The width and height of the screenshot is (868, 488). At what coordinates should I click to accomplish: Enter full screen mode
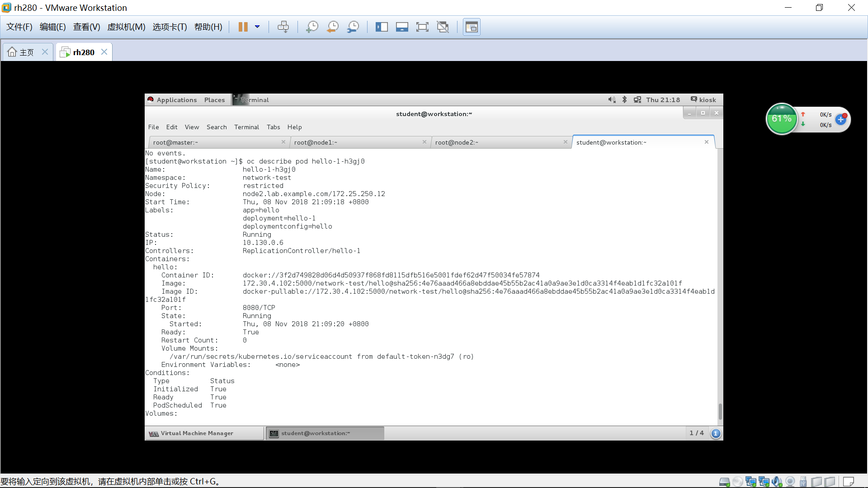[x=422, y=27]
